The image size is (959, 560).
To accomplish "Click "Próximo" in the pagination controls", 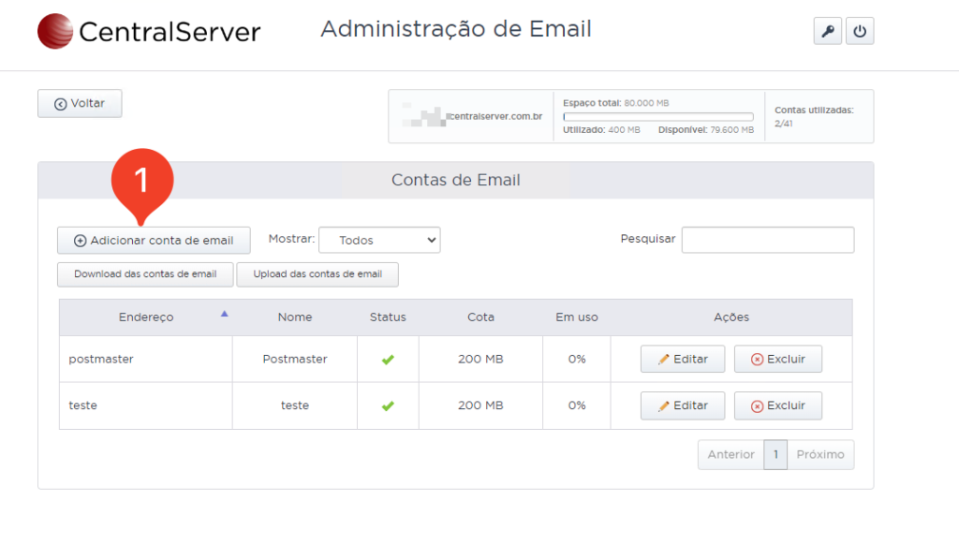I will (x=820, y=454).
